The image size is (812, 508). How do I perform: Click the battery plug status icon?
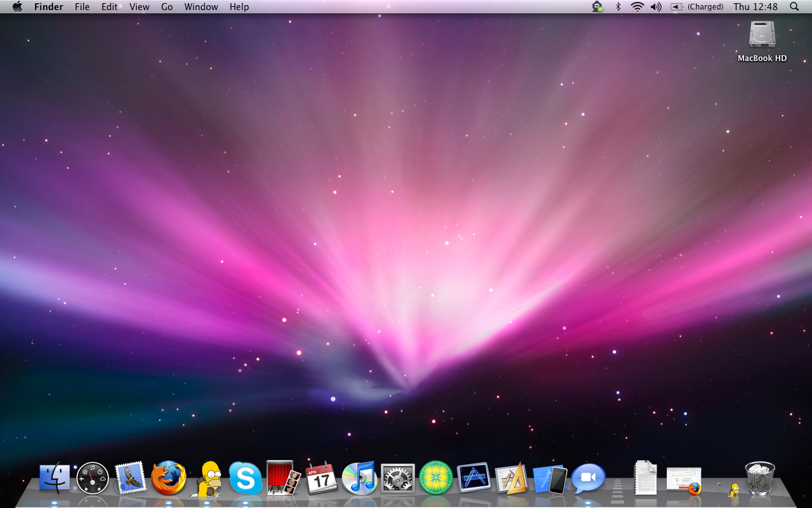tap(677, 7)
